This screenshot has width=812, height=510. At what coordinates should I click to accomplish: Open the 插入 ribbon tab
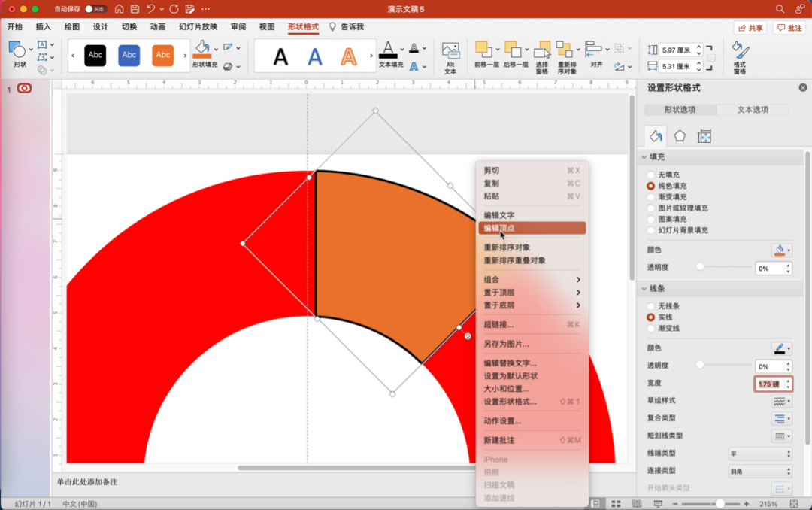point(43,26)
